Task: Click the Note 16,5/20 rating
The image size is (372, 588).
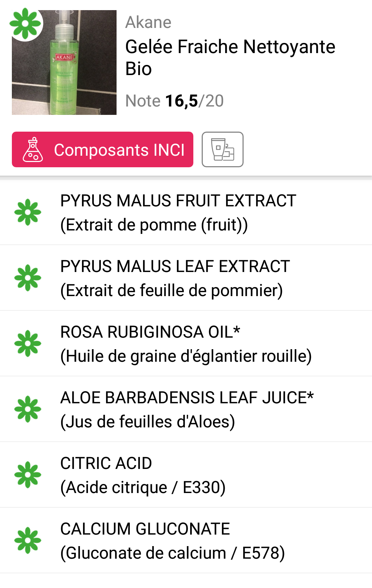Action: click(174, 101)
